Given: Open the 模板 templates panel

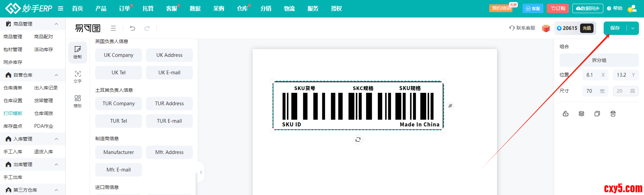Looking at the screenshot, I should [78, 101].
